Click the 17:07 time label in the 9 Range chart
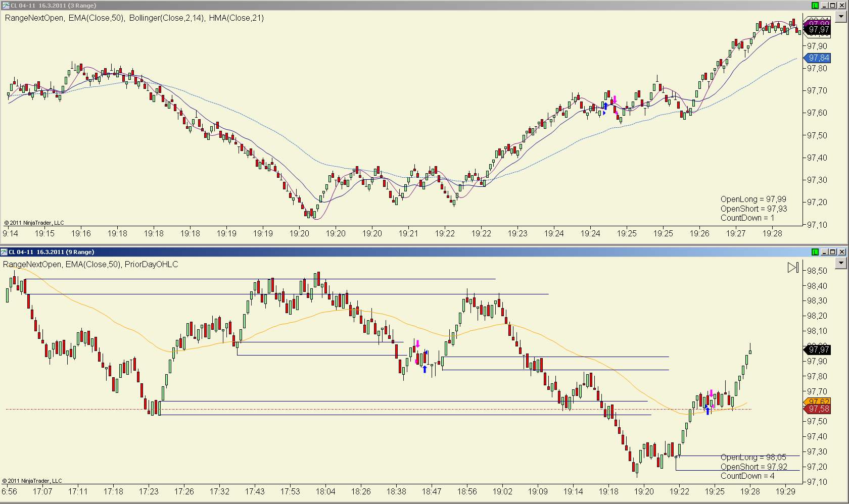The height and width of the screenshot is (504, 849). coord(42,492)
